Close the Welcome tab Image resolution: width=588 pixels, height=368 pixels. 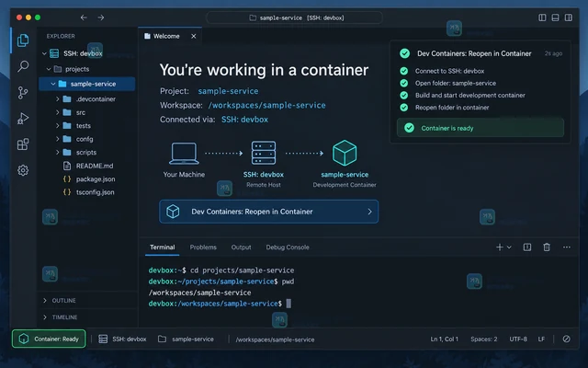point(194,36)
